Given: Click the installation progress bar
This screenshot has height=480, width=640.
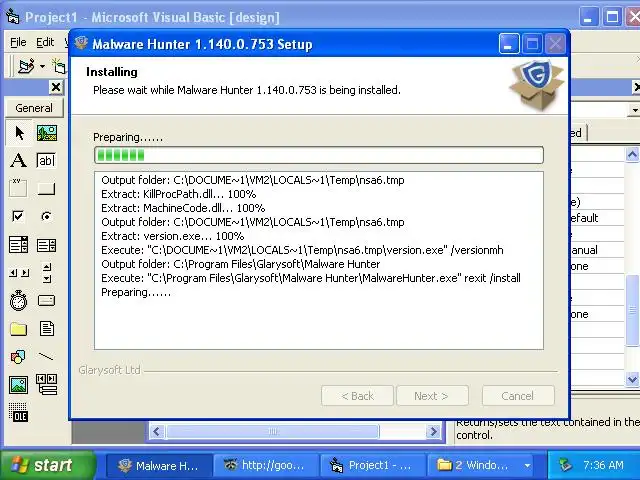Looking at the screenshot, I should [x=319, y=155].
